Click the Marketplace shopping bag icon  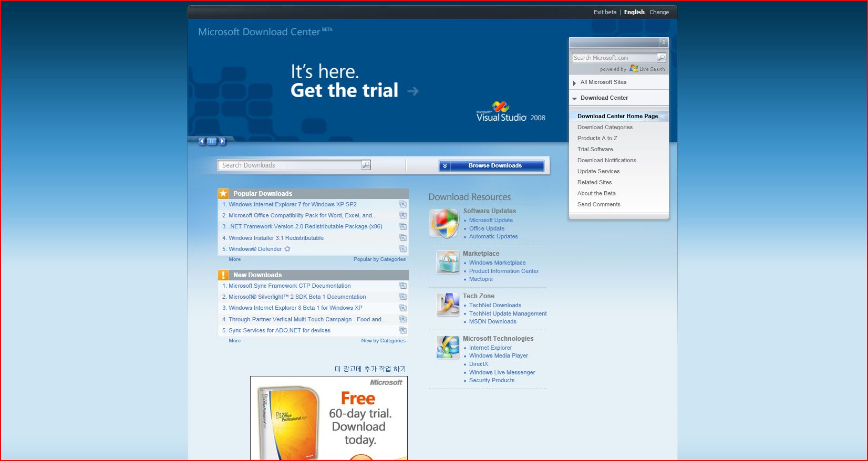coord(448,262)
